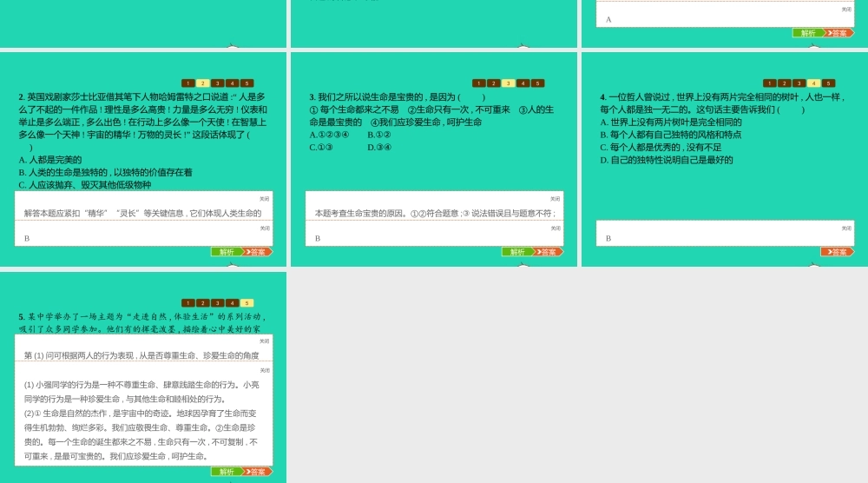Select option B text in question 4
Screen dimensions: 868x483
click(670, 135)
